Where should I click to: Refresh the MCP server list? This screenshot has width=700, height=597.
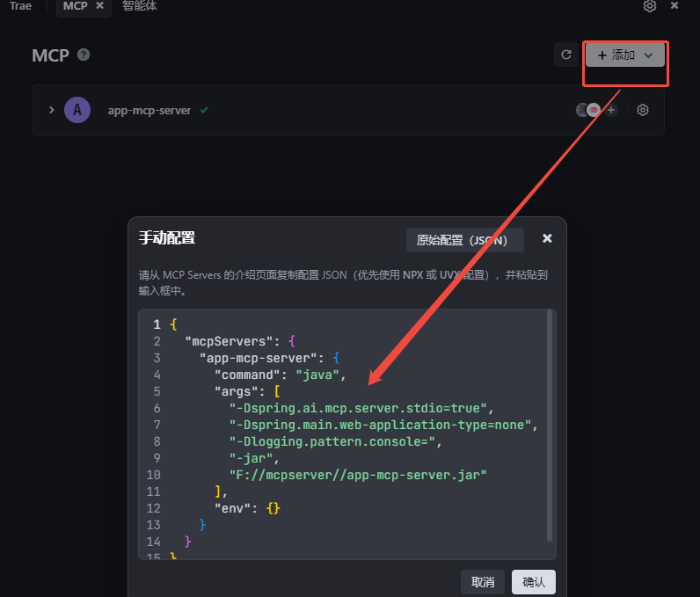[566, 55]
